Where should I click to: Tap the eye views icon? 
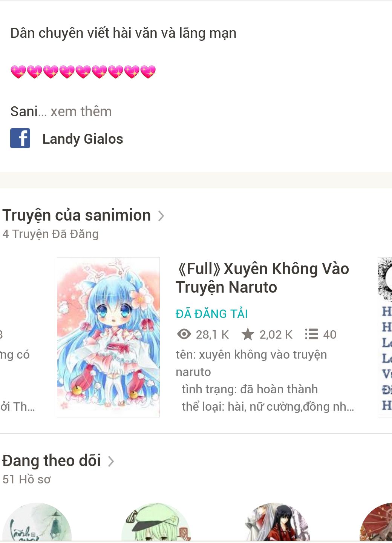coord(184,334)
